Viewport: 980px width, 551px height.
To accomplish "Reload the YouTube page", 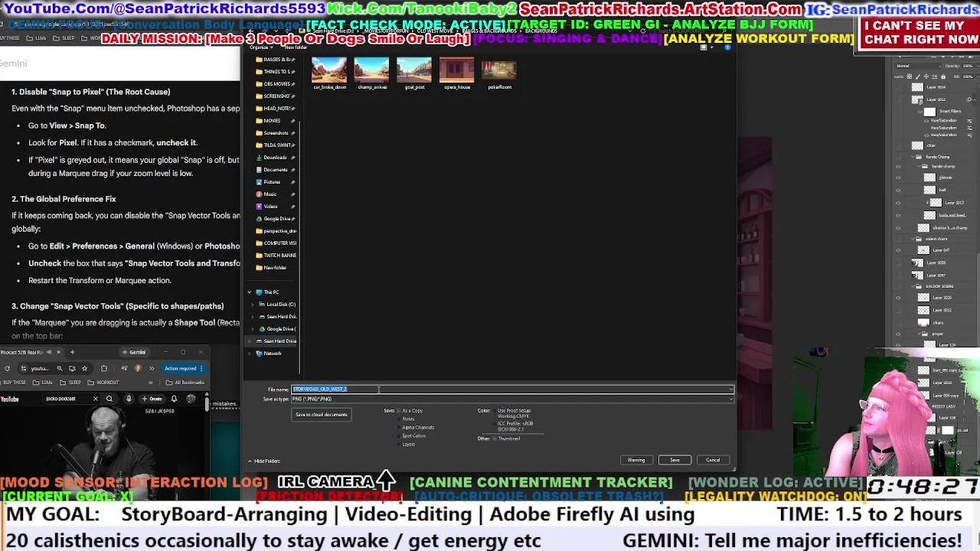I will point(7,368).
